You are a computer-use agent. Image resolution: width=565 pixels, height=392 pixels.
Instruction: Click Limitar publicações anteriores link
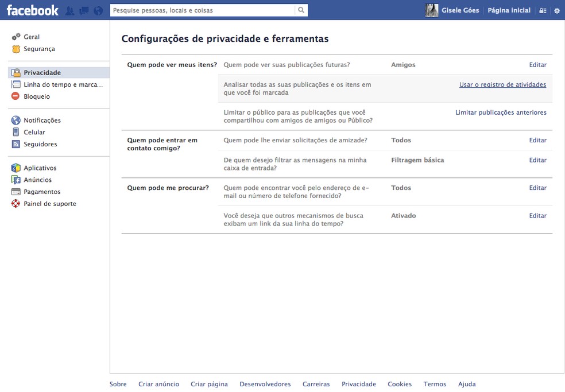501,112
